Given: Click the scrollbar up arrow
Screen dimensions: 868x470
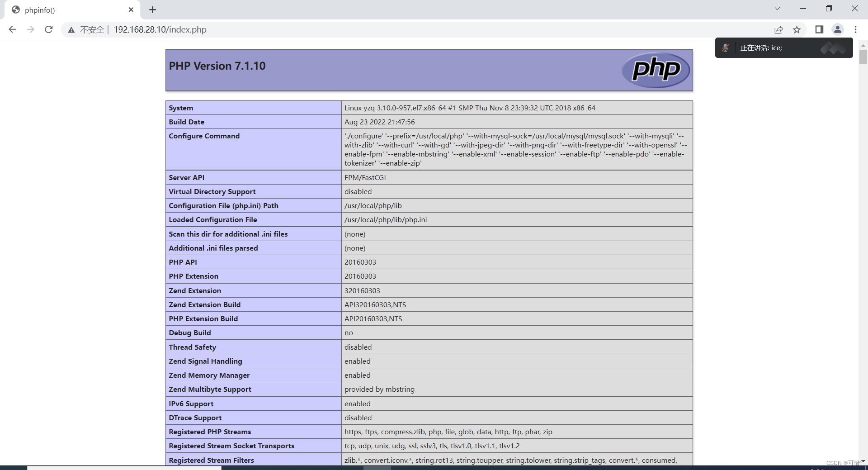Looking at the screenshot, I should [863, 45].
